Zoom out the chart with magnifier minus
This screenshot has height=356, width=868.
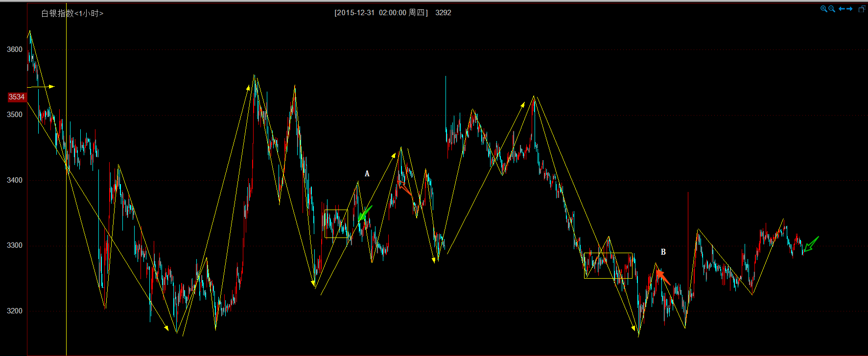tap(832, 9)
